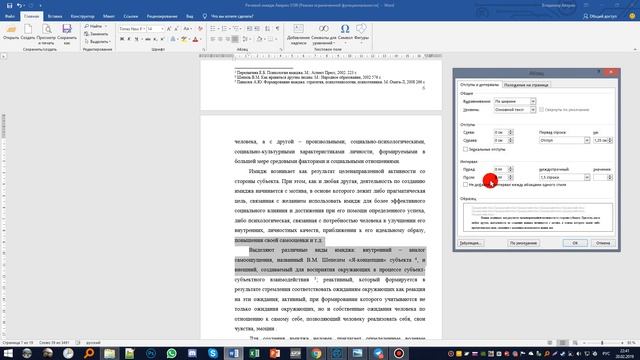The width and height of the screenshot is (640, 360).
Task: Open Print preview (Просмотр и печать)
Action: click(46, 34)
